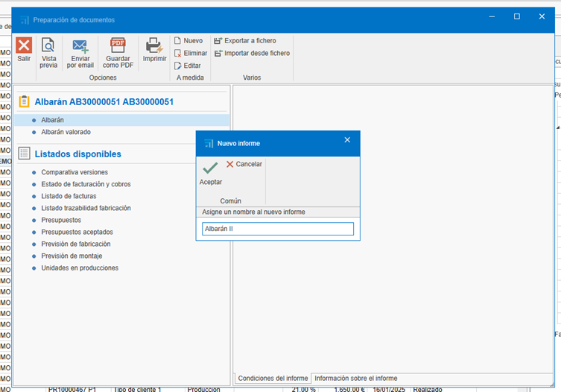Open Previsión de montaje listing
561x392 pixels.
[x=72, y=256]
